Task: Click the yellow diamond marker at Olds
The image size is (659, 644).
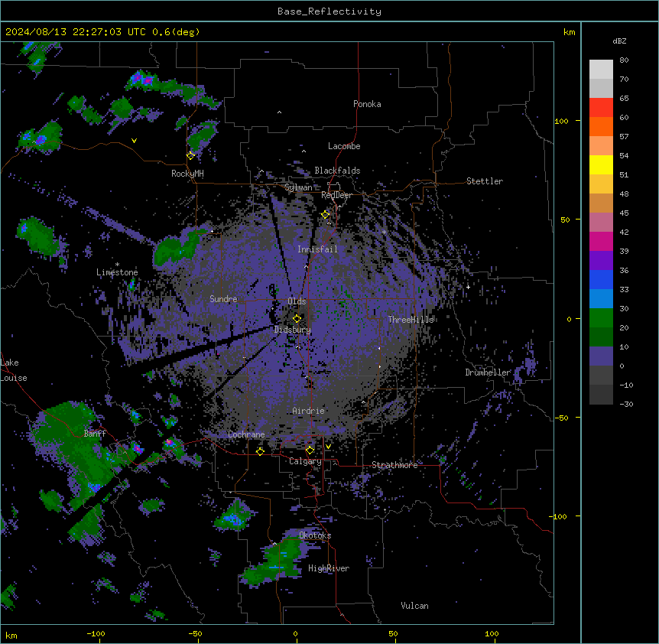Action: click(297, 318)
